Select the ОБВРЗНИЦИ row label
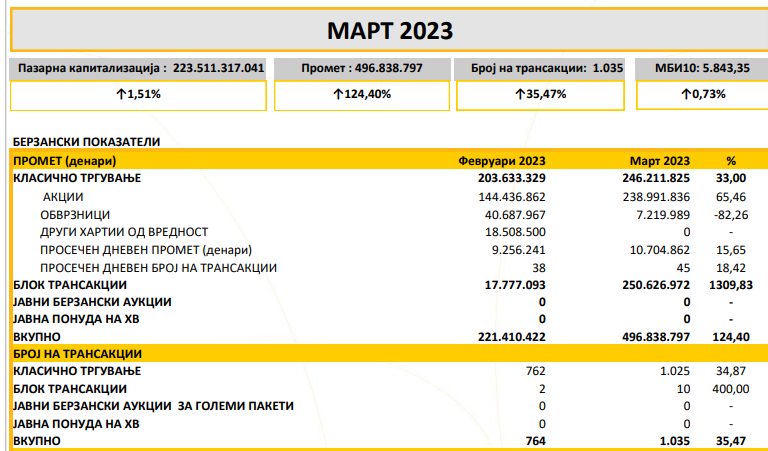 click(75, 215)
